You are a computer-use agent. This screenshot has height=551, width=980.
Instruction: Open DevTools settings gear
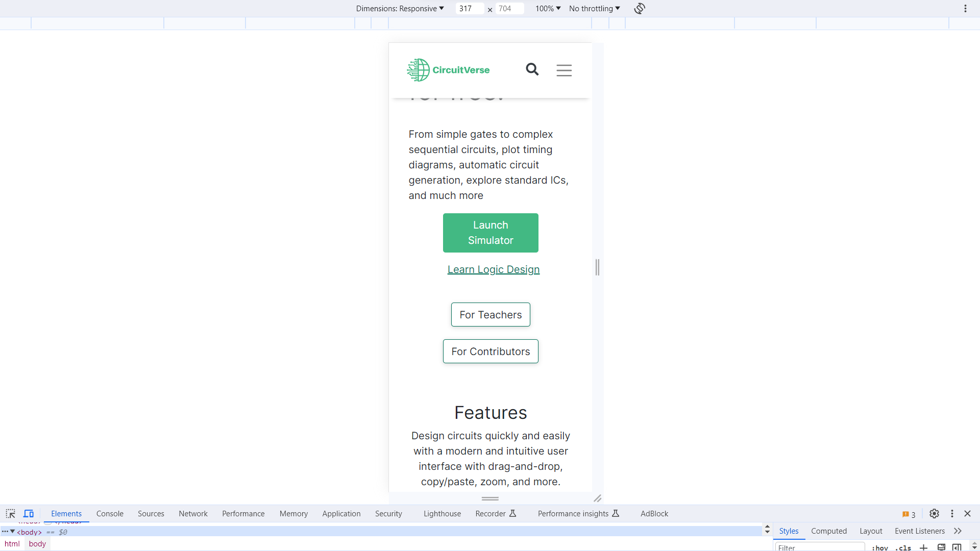pyautogui.click(x=934, y=514)
